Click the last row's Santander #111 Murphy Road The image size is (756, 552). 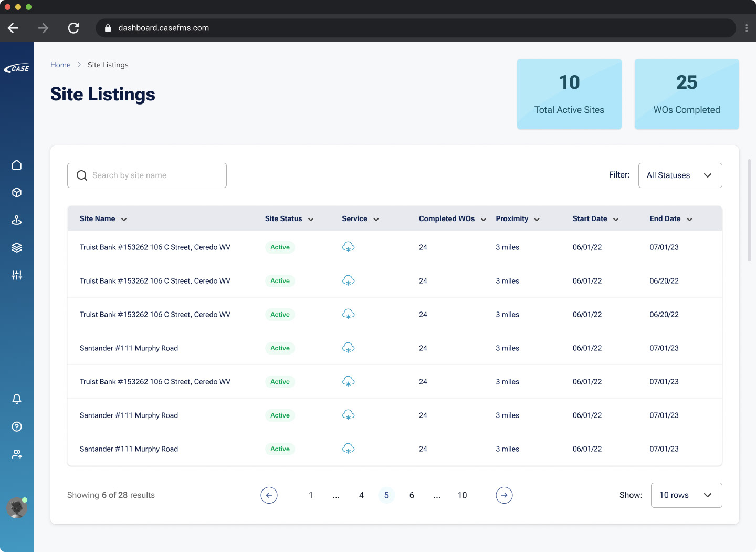[x=129, y=449]
